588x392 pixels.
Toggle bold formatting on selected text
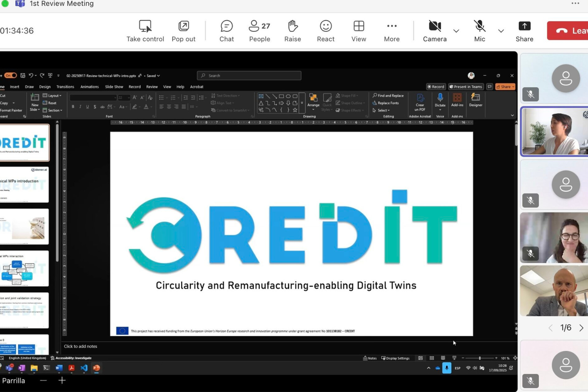73,106
